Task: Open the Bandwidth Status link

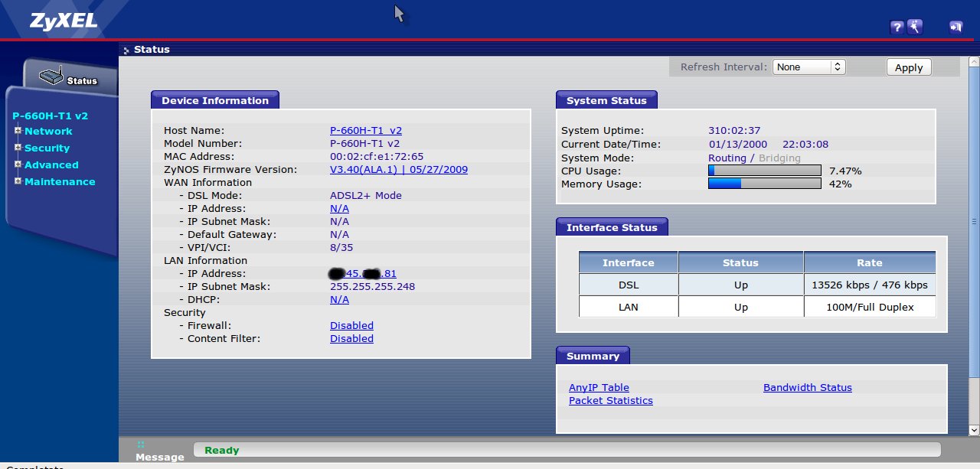Action: click(x=808, y=388)
